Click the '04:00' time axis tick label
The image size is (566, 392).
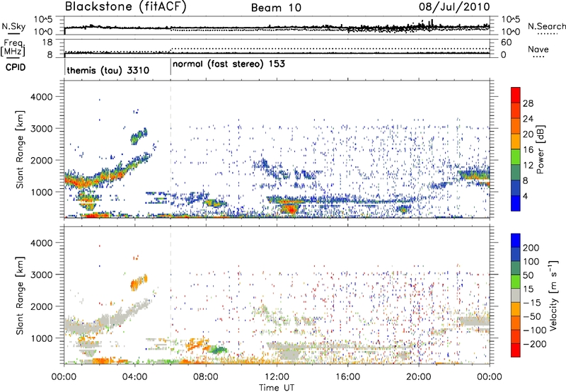pos(134,377)
